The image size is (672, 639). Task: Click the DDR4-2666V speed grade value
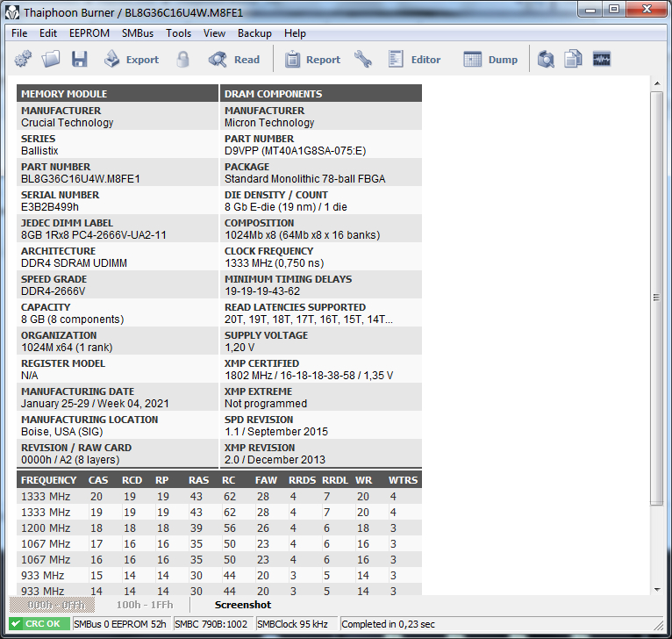click(x=54, y=291)
